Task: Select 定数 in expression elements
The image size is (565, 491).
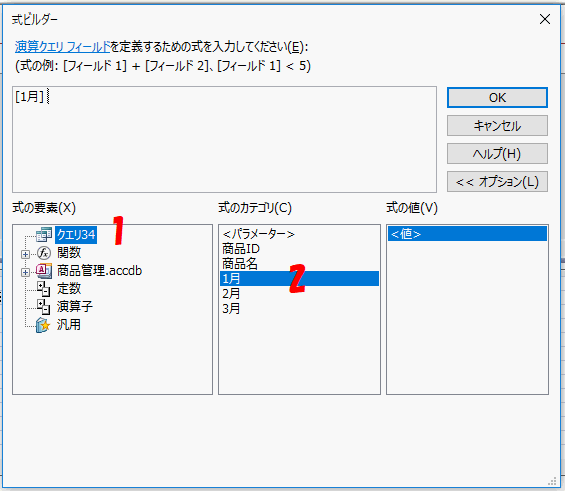Action: [x=69, y=289]
